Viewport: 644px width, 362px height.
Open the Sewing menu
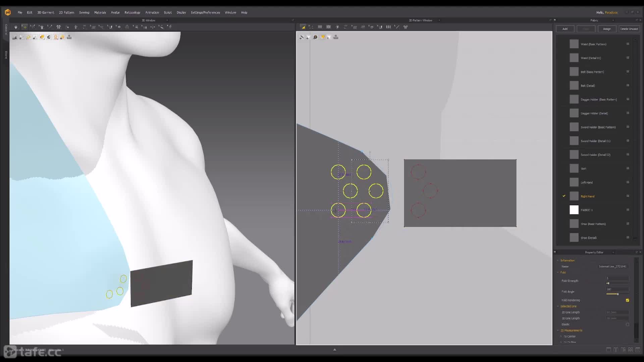(x=84, y=12)
